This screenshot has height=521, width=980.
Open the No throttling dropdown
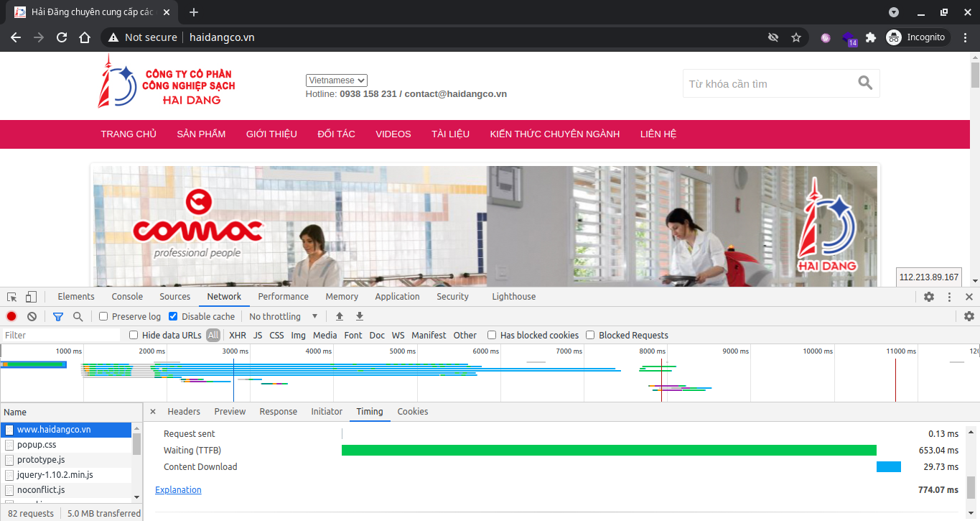[284, 316]
